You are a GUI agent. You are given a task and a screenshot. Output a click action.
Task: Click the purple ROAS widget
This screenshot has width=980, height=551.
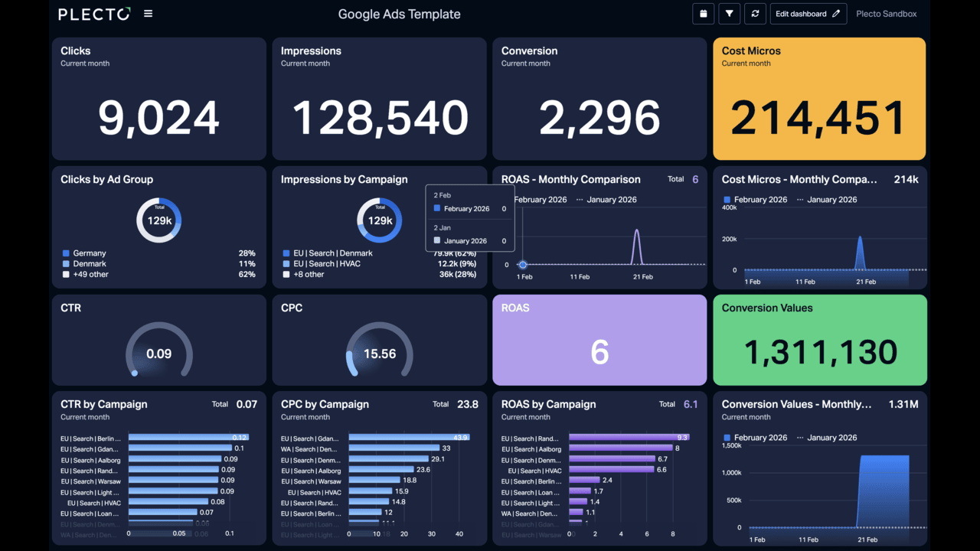point(599,340)
